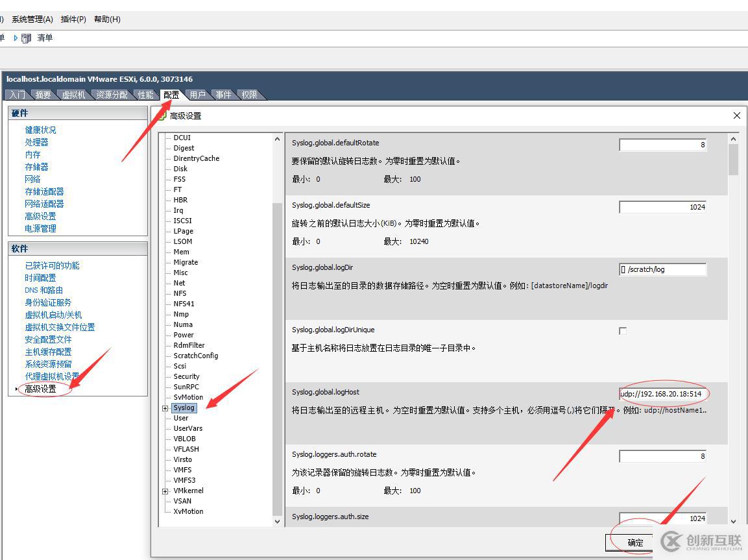The height and width of the screenshot is (560, 748).
Task: Select NFS41 tree item
Action: pyautogui.click(x=184, y=304)
